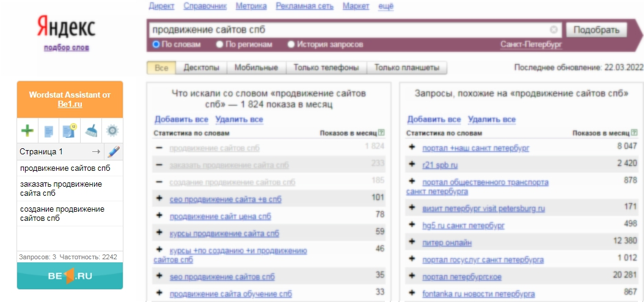This screenshot has height=302, width=644.
Task: Switch to the Только планшеты tab
Action: pos(406,68)
